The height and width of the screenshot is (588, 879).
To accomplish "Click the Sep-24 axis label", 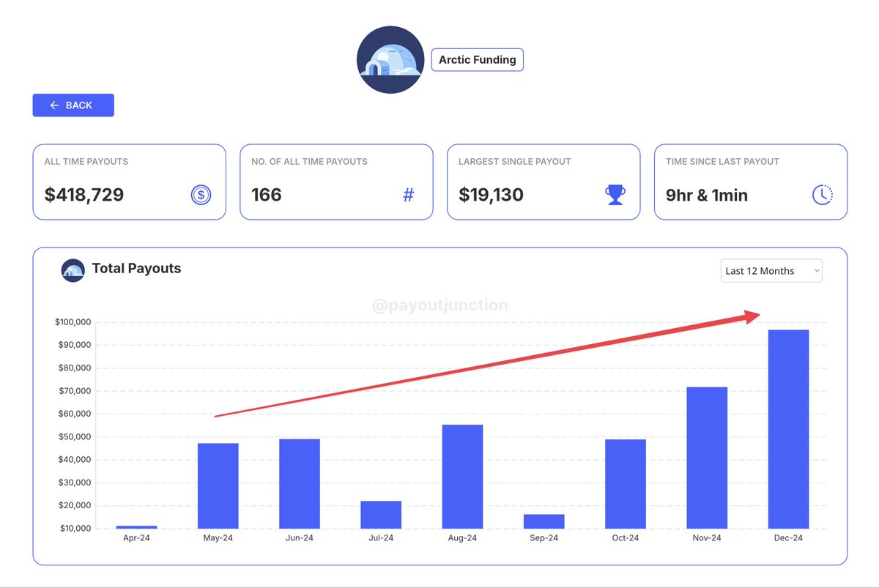I will [544, 538].
